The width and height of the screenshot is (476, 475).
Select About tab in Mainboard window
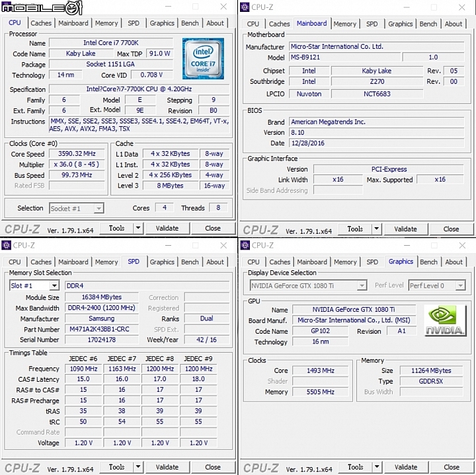click(x=454, y=24)
